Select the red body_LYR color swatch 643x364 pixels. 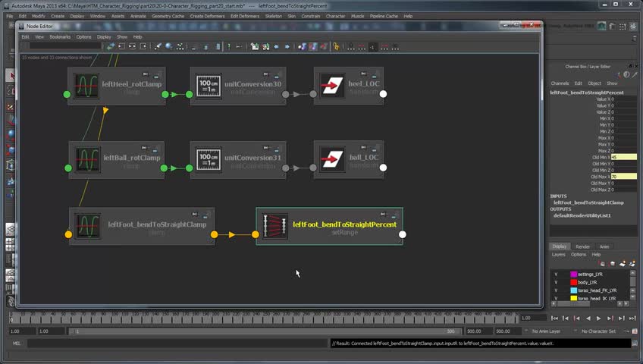pos(574,282)
